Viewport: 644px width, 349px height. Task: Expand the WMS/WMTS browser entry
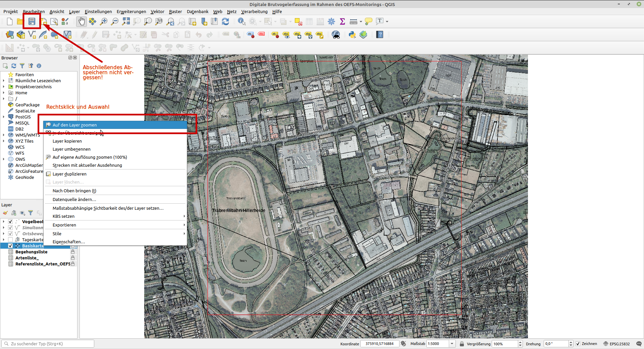pyautogui.click(x=4, y=135)
